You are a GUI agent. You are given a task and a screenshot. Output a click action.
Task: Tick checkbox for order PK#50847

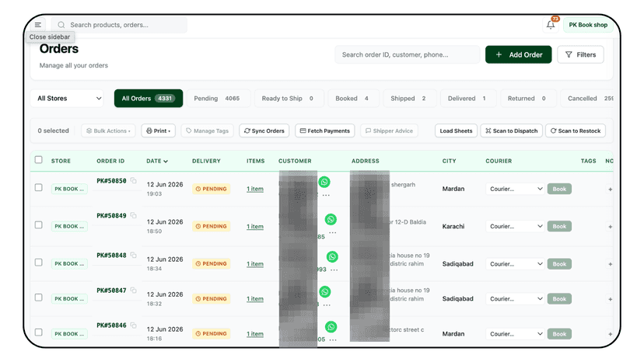point(39,298)
